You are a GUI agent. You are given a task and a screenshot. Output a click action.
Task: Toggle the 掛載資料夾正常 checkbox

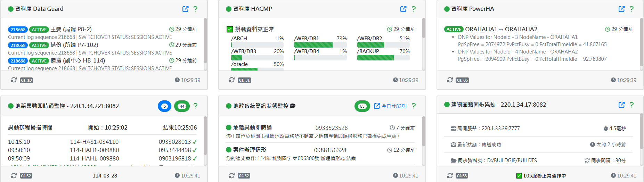[230, 29]
